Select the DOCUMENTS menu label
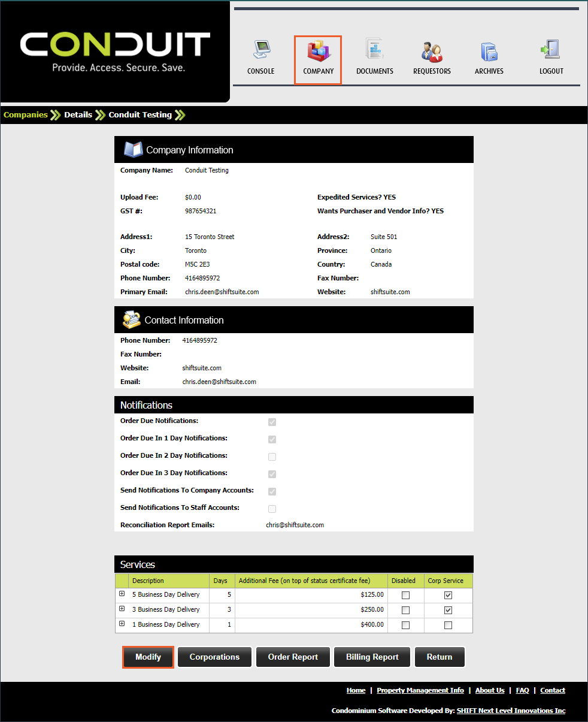 pyautogui.click(x=375, y=71)
